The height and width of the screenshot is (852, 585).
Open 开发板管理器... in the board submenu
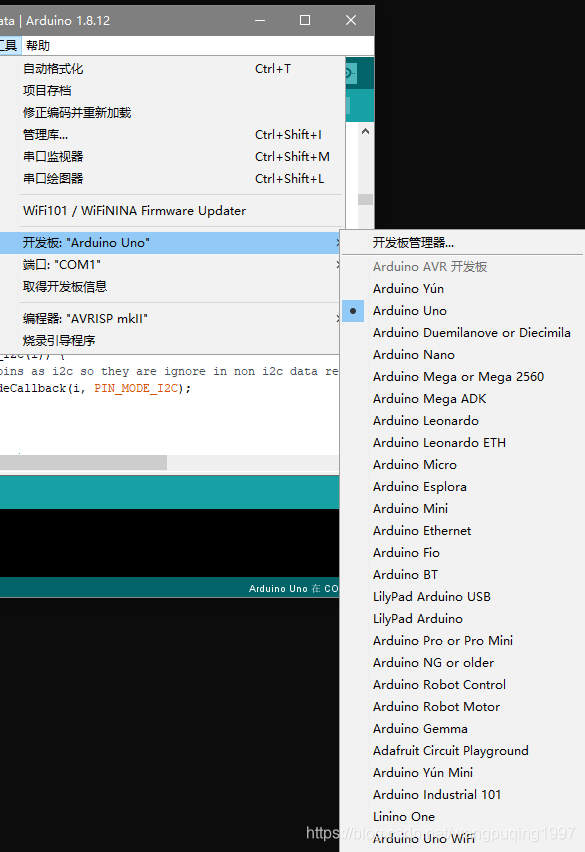pyautogui.click(x=463, y=243)
